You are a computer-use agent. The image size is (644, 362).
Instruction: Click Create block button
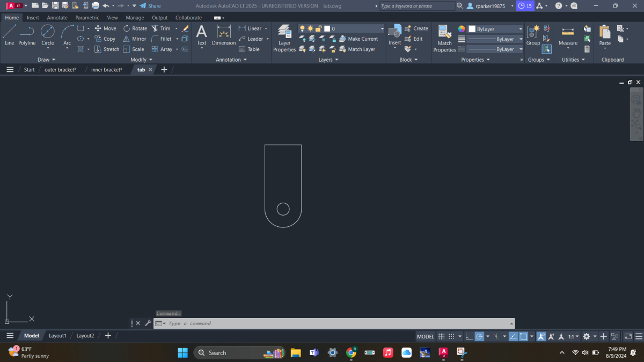[x=416, y=28]
